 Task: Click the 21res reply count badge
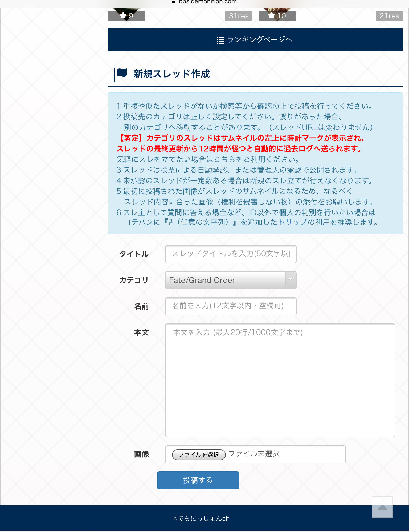tap(389, 16)
